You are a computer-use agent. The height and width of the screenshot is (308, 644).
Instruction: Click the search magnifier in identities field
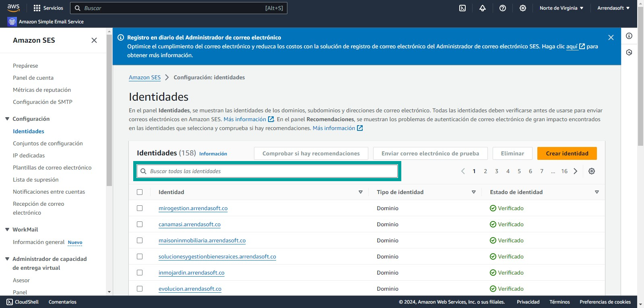point(143,171)
